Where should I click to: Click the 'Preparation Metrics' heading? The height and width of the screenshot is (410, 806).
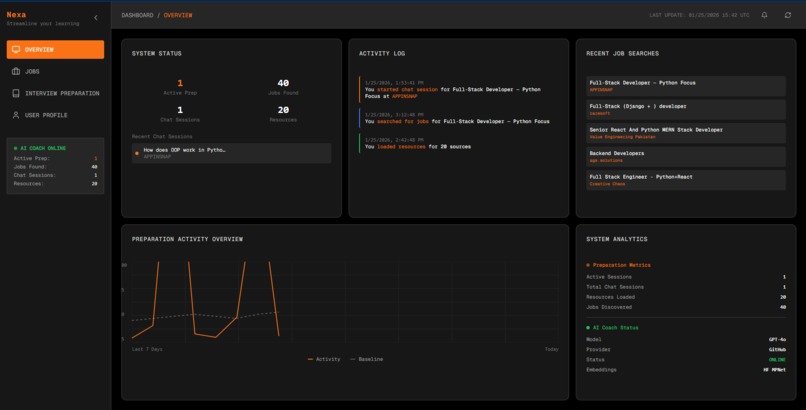tap(618, 265)
